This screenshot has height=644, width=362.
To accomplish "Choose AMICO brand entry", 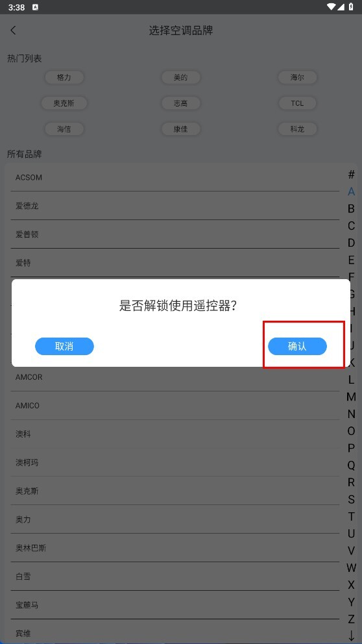I will pos(175,405).
